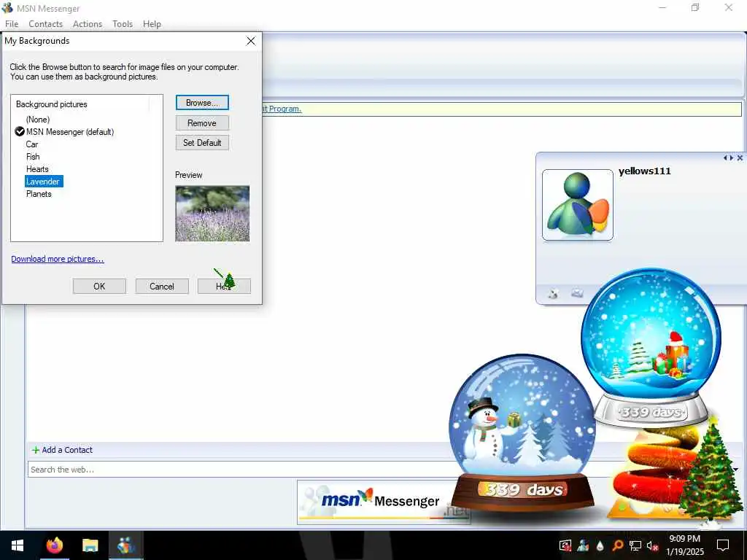Click the send instant message icon on contact card
Screen dimensions: 747x560
pyautogui.click(x=553, y=293)
